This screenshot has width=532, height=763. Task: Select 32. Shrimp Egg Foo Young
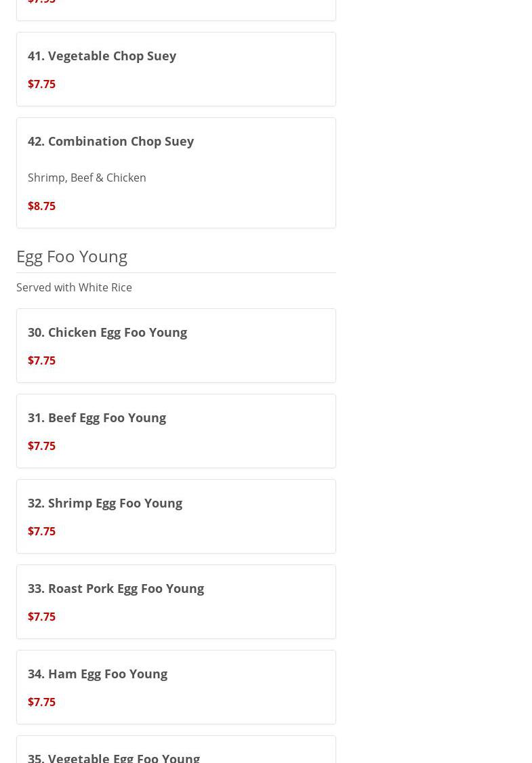(x=105, y=503)
